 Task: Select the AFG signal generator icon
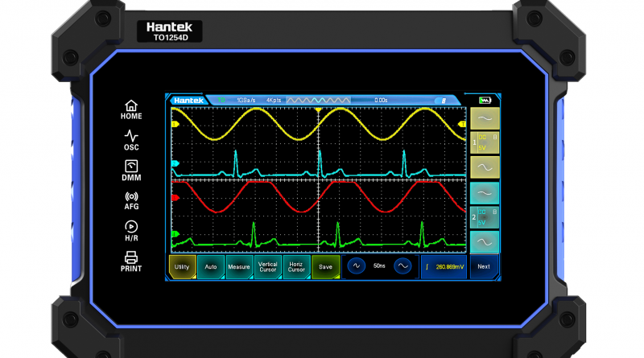(131, 200)
